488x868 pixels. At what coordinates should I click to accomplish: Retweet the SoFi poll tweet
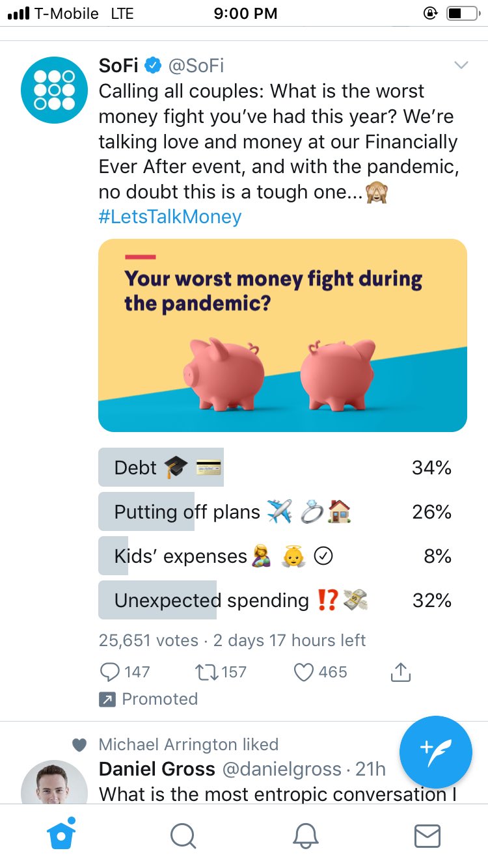[x=206, y=672]
